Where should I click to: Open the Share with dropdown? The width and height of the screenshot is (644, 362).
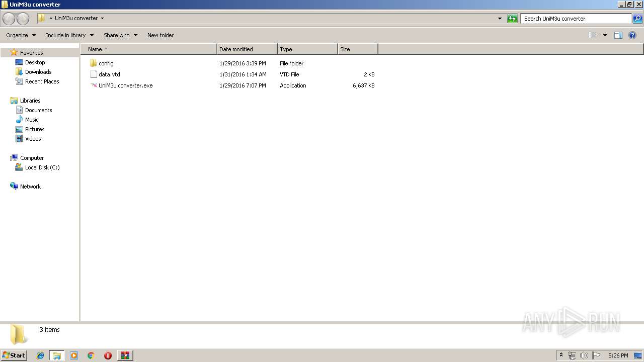[121, 35]
